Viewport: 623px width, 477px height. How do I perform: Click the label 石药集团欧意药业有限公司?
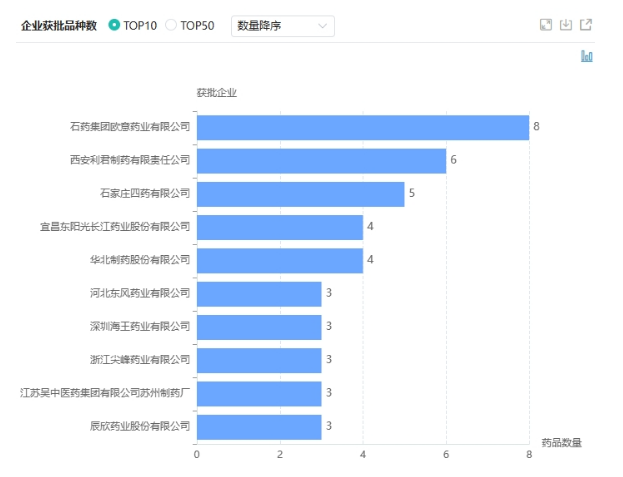click(x=130, y=127)
